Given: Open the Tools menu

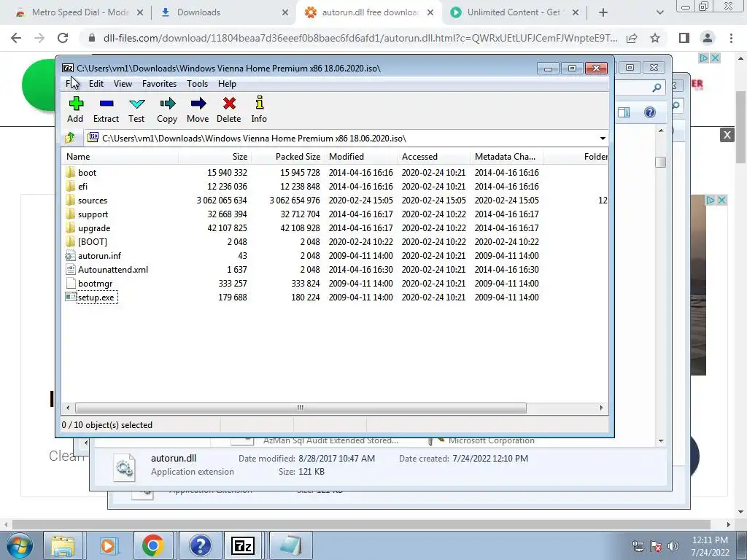Looking at the screenshot, I should coord(197,84).
